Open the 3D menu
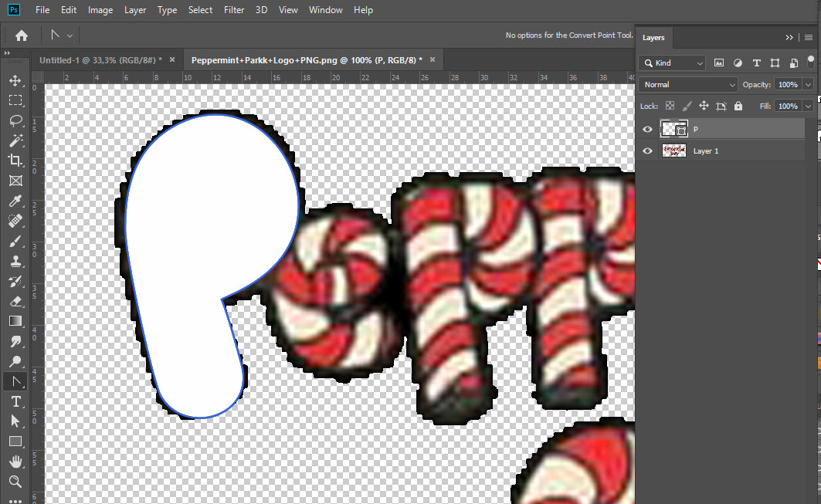821x504 pixels. tap(261, 10)
